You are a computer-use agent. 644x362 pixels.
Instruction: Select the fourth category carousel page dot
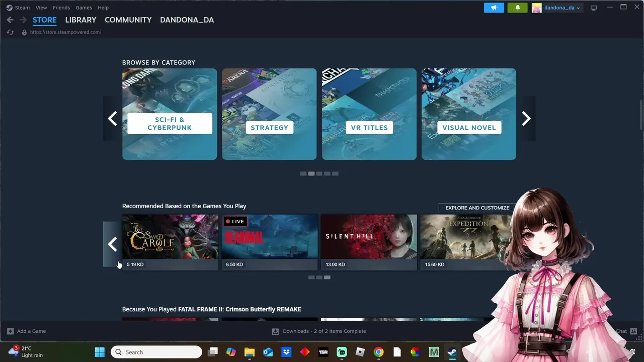327,173
